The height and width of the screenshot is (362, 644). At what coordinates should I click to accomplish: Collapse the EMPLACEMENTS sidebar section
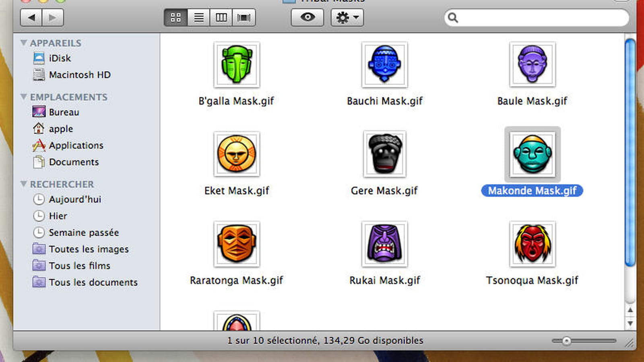click(24, 97)
